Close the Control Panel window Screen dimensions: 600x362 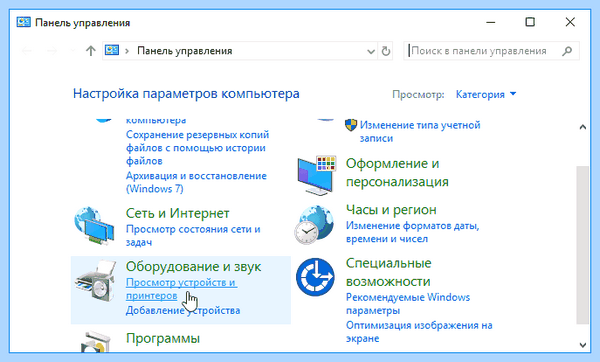tap(570, 22)
